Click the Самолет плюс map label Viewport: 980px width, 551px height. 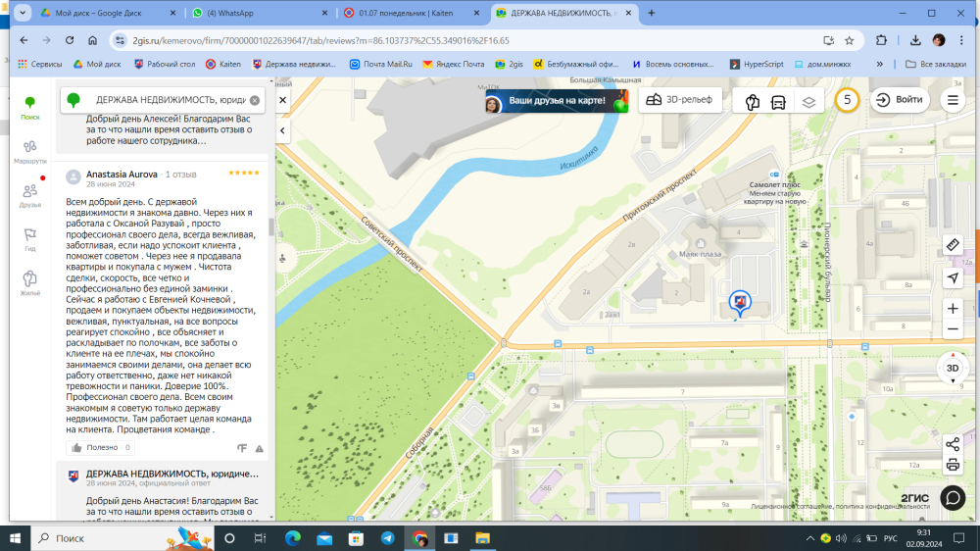tap(774, 184)
